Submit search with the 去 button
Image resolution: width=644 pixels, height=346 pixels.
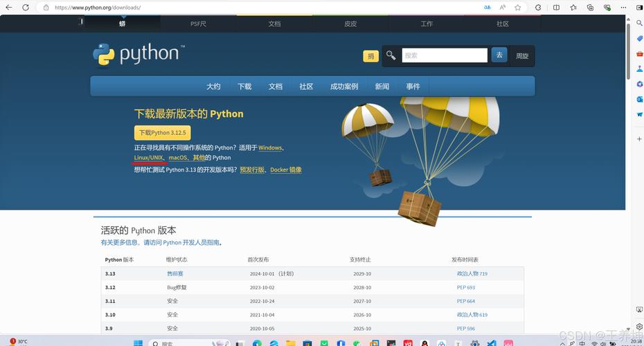(x=499, y=55)
